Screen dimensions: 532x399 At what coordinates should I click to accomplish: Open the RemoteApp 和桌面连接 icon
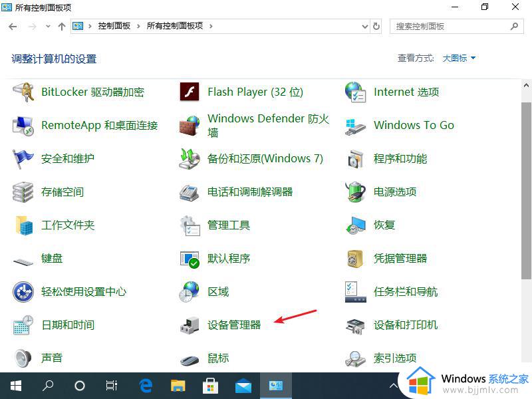[x=23, y=126]
